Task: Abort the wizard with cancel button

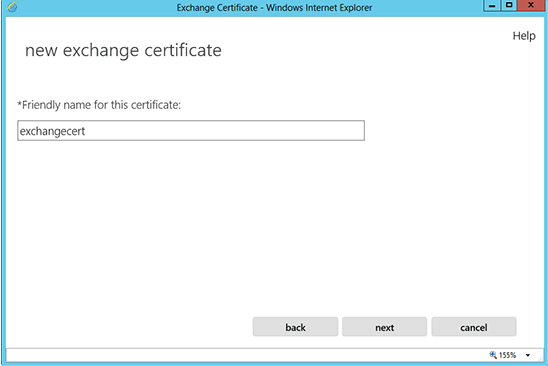Action: (474, 327)
